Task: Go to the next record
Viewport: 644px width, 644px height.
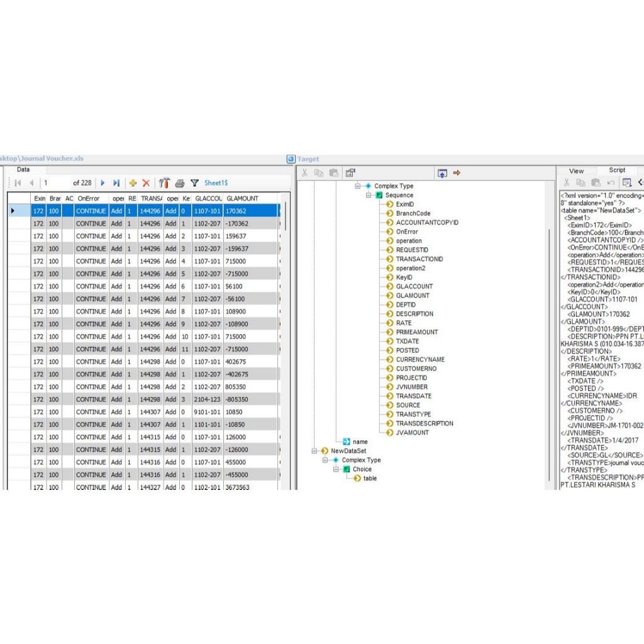Action: [103, 183]
